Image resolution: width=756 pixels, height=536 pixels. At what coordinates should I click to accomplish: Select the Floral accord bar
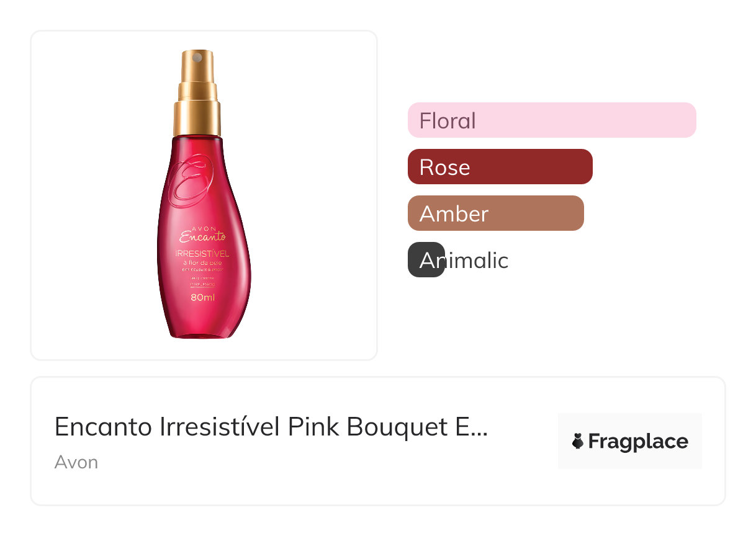click(x=552, y=120)
